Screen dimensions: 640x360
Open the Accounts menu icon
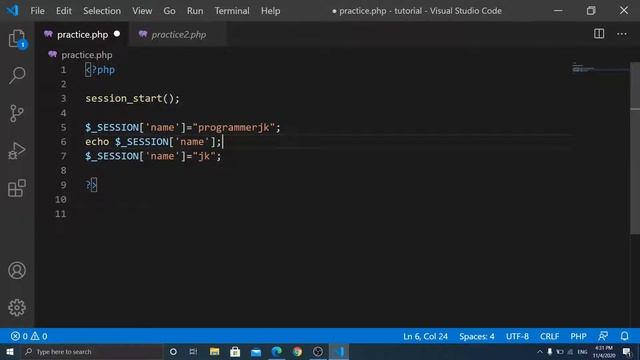17,271
